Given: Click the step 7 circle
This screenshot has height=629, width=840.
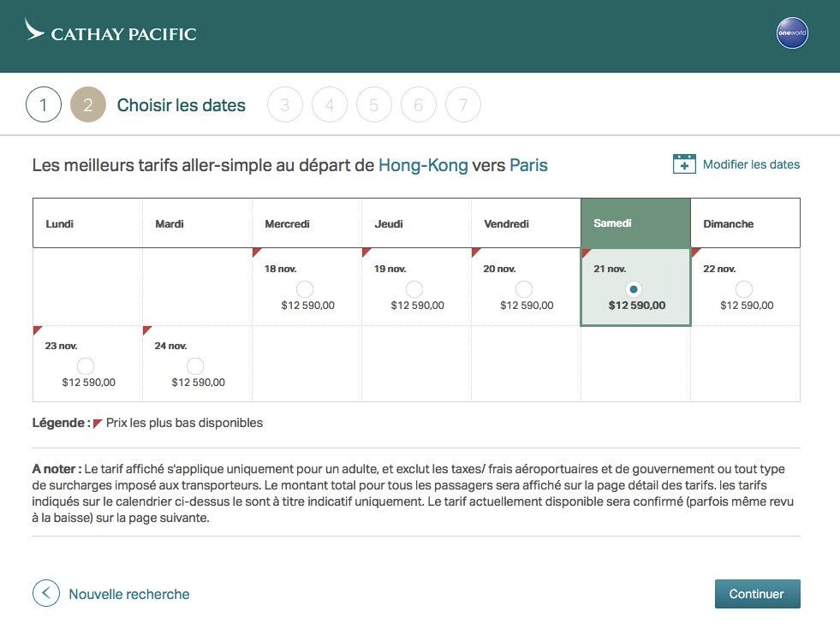Looking at the screenshot, I should click(x=463, y=105).
